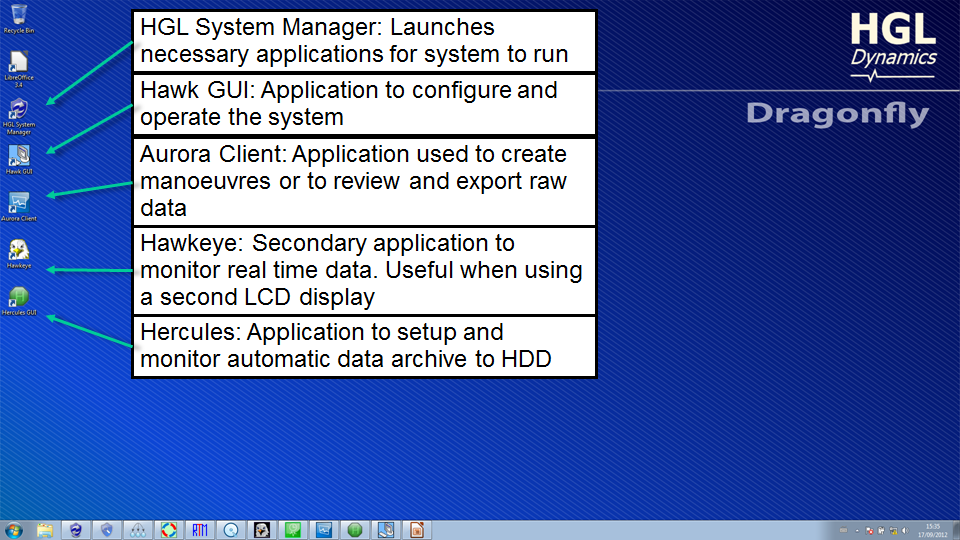Open the Aurora Client desktop shortcut
The height and width of the screenshot is (540, 960).
(18, 207)
